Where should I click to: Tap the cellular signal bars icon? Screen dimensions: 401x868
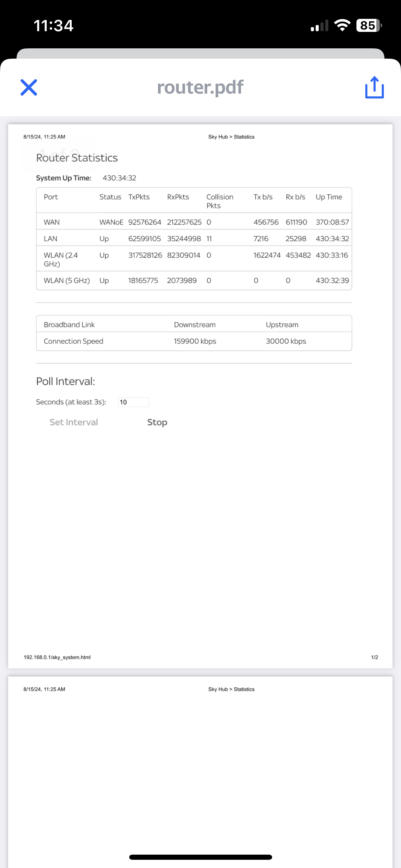pyautogui.click(x=319, y=26)
